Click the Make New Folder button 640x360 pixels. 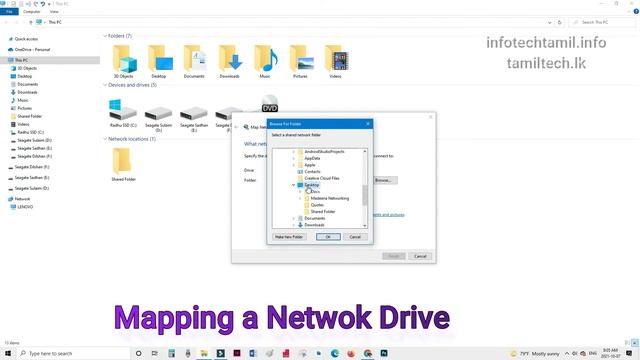pyautogui.click(x=289, y=237)
